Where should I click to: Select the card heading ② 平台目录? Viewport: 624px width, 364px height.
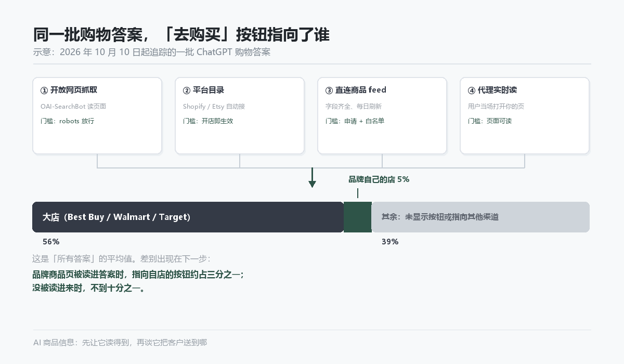[203, 90]
